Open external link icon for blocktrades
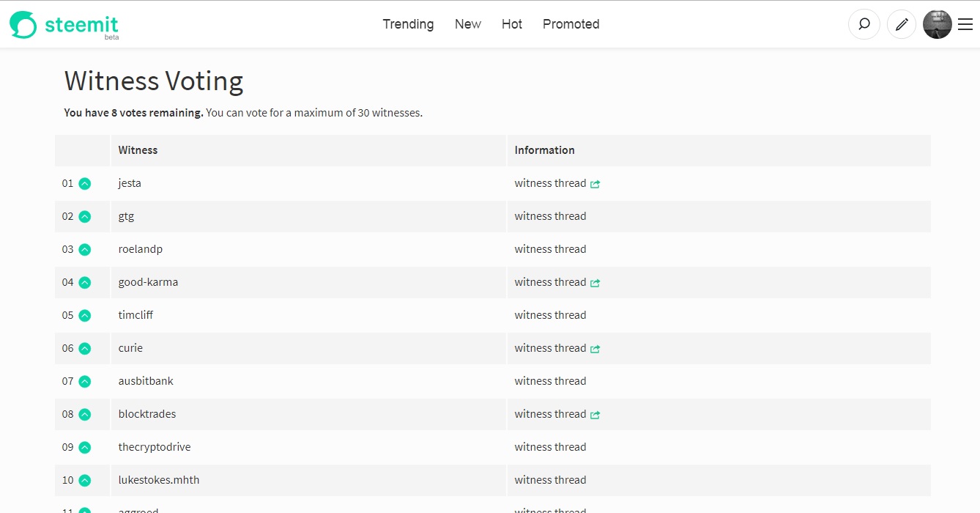This screenshot has width=980, height=513. 595,415
